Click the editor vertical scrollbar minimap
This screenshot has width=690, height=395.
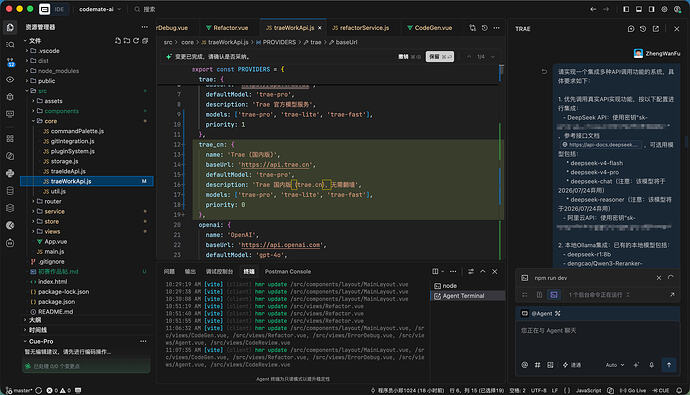pyautogui.click(x=501, y=163)
